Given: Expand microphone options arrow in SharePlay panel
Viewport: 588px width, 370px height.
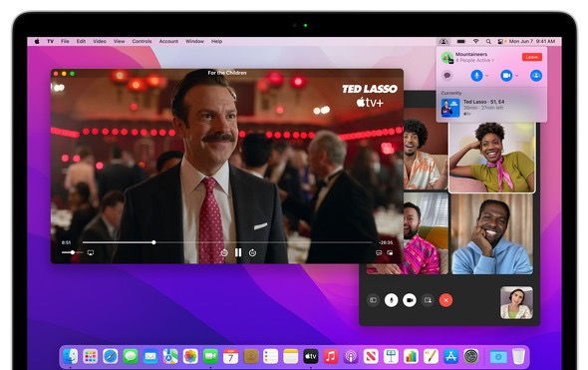Looking at the screenshot, I should coord(486,76).
